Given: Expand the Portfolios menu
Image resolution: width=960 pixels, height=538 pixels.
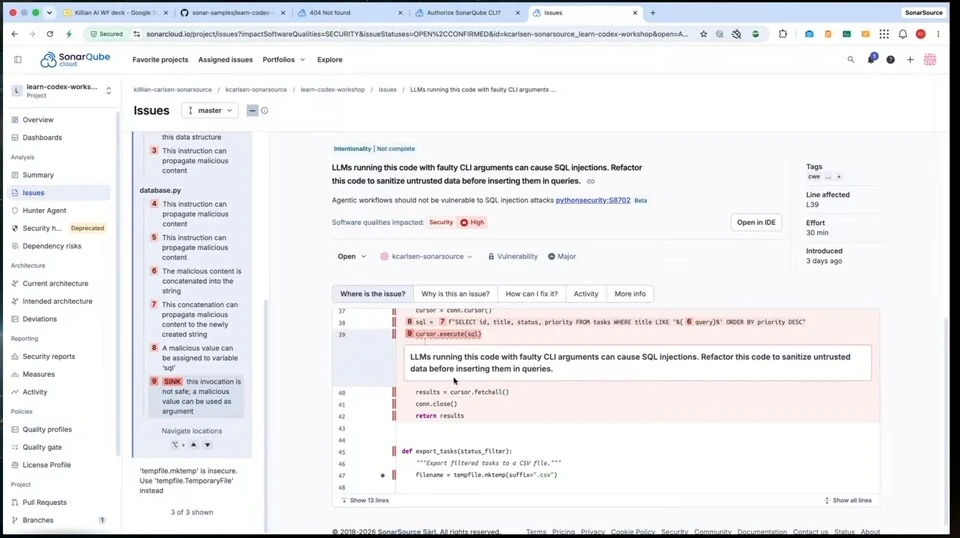Looking at the screenshot, I should point(283,60).
